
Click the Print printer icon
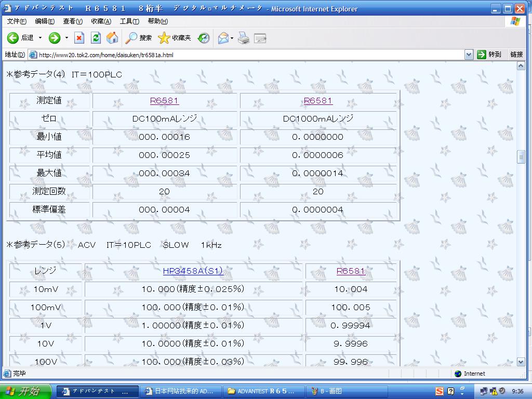[244, 37]
